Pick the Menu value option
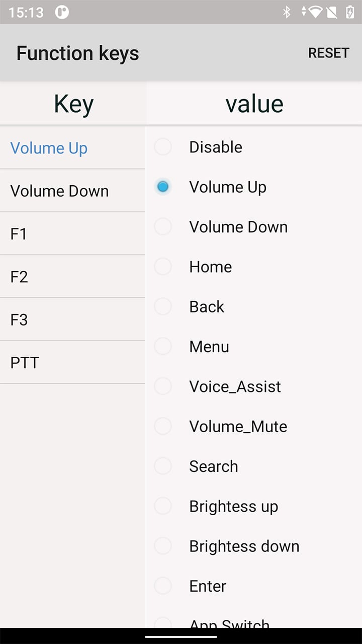Screen dimensions: 362x644 [253, 347]
